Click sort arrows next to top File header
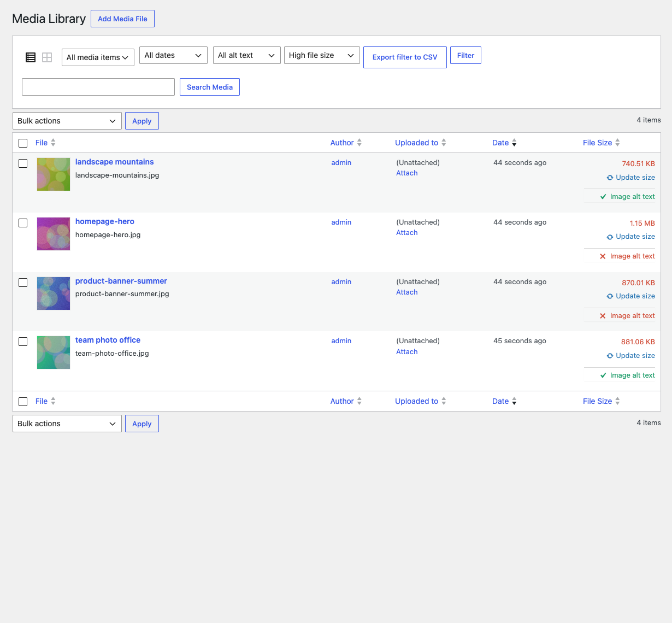 (53, 143)
